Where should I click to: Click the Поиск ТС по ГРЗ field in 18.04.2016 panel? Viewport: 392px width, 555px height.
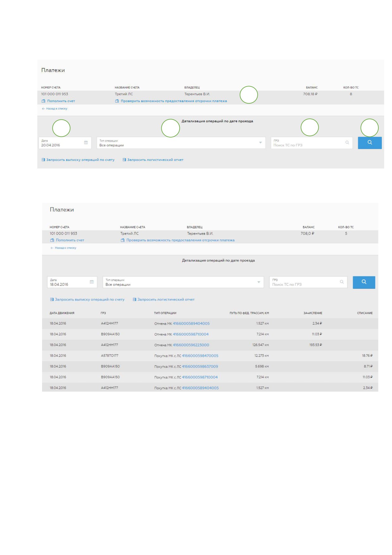(308, 282)
